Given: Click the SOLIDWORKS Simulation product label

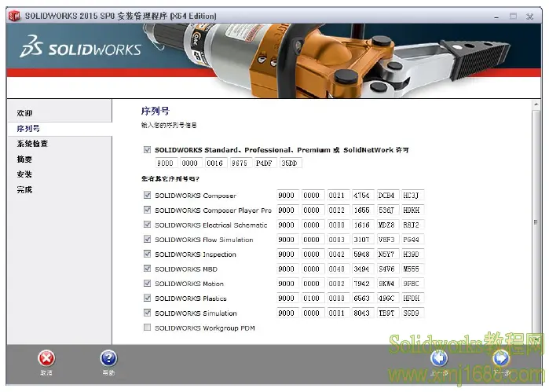Looking at the screenshot, I should [x=196, y=313].
